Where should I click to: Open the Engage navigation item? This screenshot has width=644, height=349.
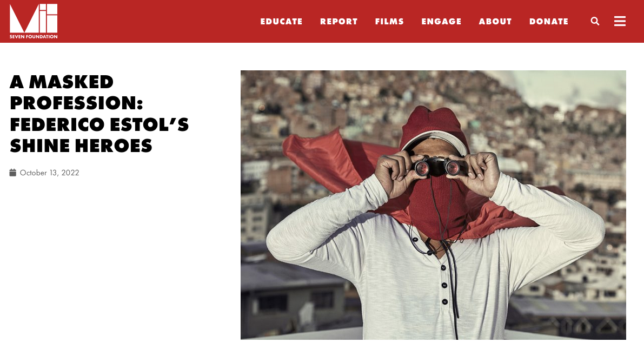[x=442, y=22]
